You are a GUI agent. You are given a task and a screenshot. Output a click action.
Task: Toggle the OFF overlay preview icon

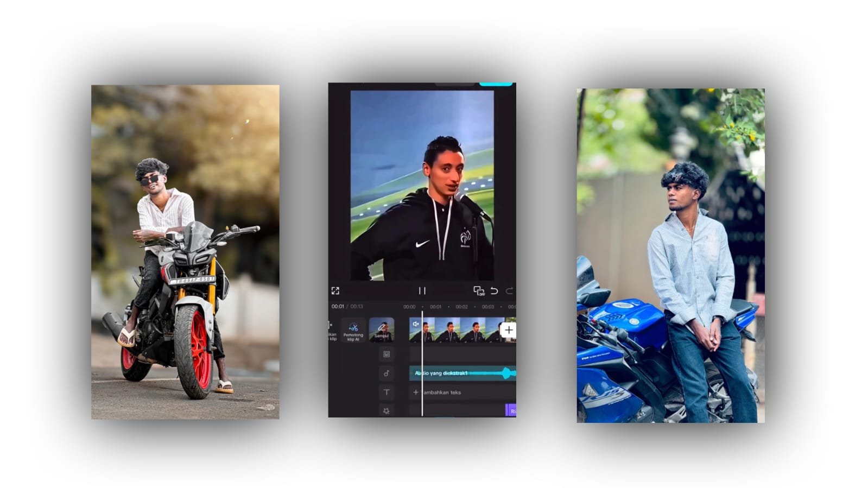[478, 291]
